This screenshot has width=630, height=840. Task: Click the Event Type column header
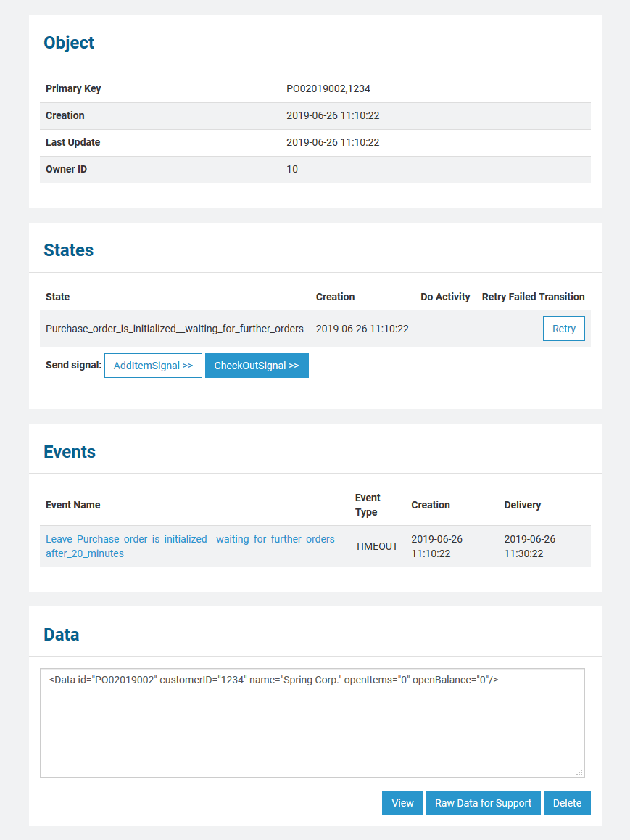click(x=367, y=504)
